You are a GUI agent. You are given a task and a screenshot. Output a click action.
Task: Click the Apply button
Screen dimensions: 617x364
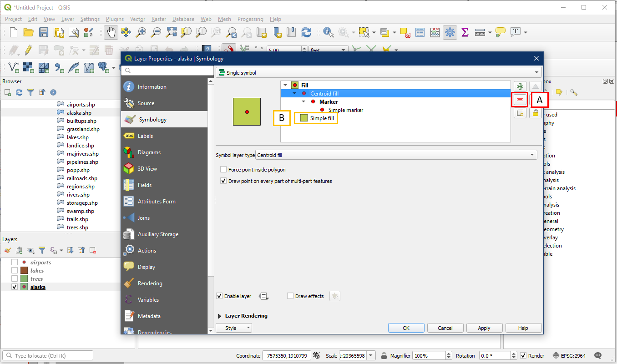tap(484, 328)
